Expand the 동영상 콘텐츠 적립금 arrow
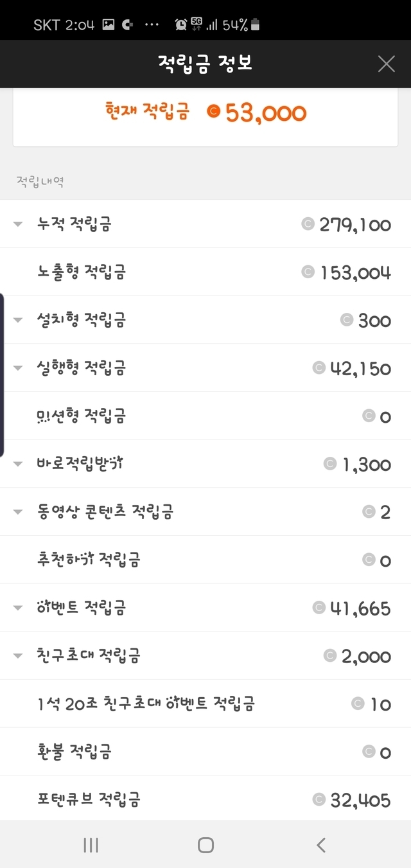 [18, 512]
